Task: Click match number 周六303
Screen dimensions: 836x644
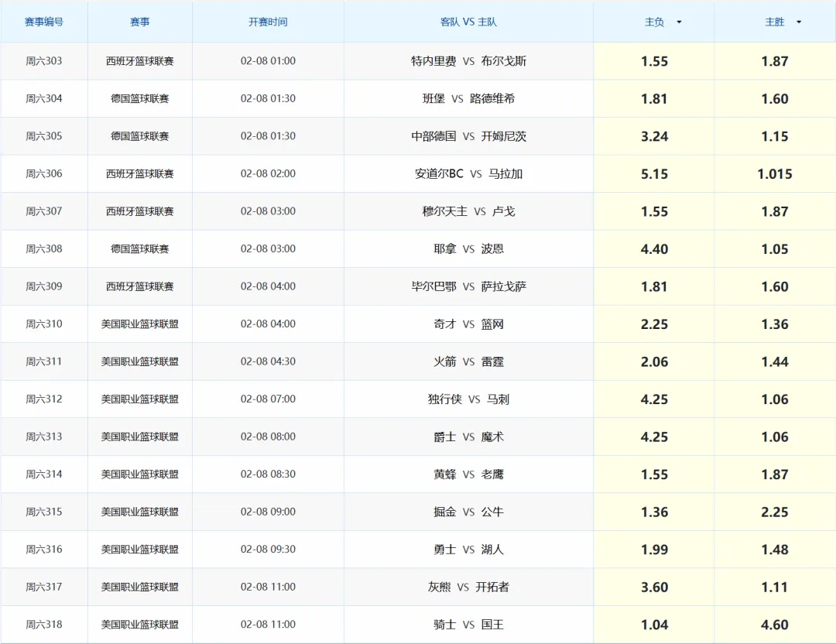Action: pyautogui.click(x=44, y=61)
